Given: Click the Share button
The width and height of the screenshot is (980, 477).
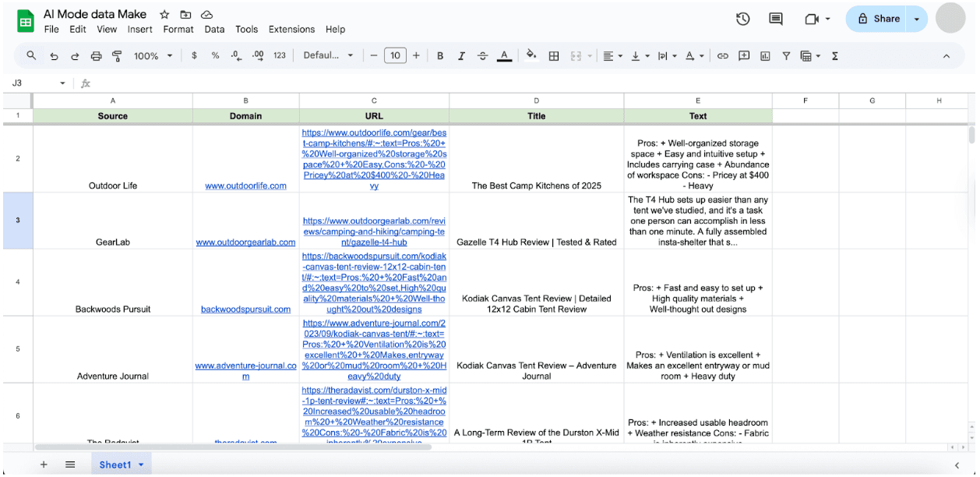Looking at the screenshot, I should pos(878,19).
